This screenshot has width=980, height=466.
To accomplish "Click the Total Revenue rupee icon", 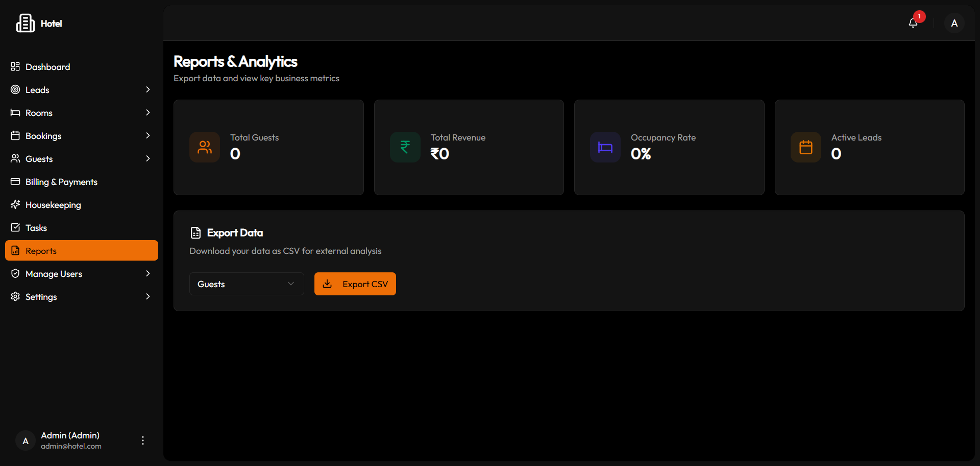I will pyautogui.click(x=405, y=147).
